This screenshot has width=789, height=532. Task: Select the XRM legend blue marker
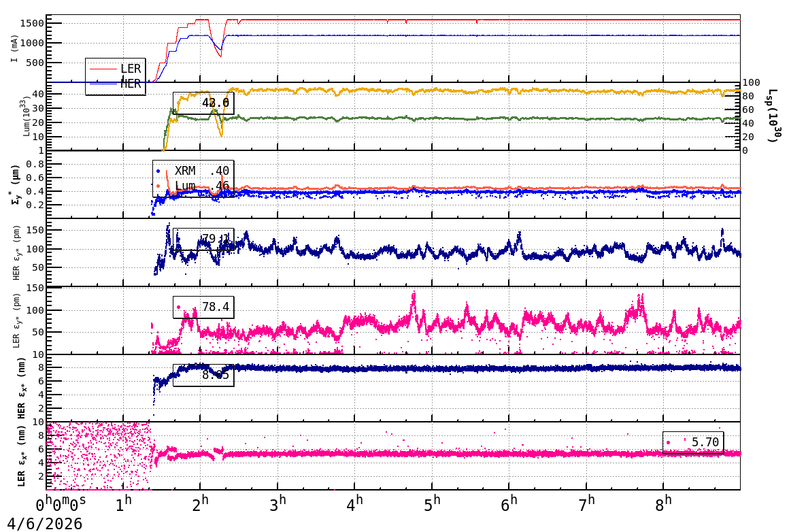pos(158,171)
